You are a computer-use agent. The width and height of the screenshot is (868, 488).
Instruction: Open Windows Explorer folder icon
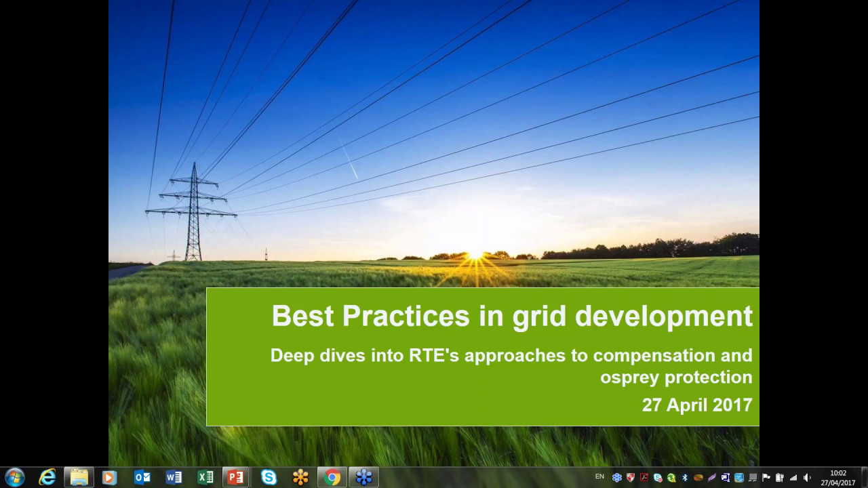point(79,477)
